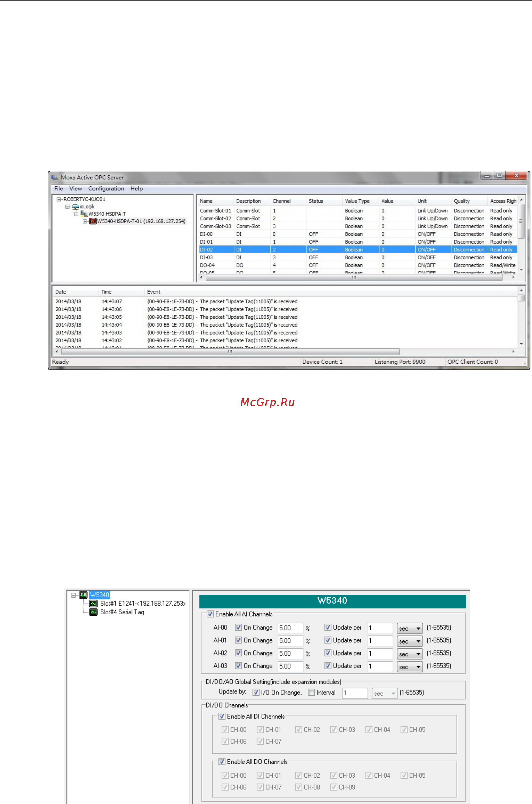The width and height of the screenshot is (532, 804).
Task: Click Device Count: 1 status entry
Action: click(322, 362)
